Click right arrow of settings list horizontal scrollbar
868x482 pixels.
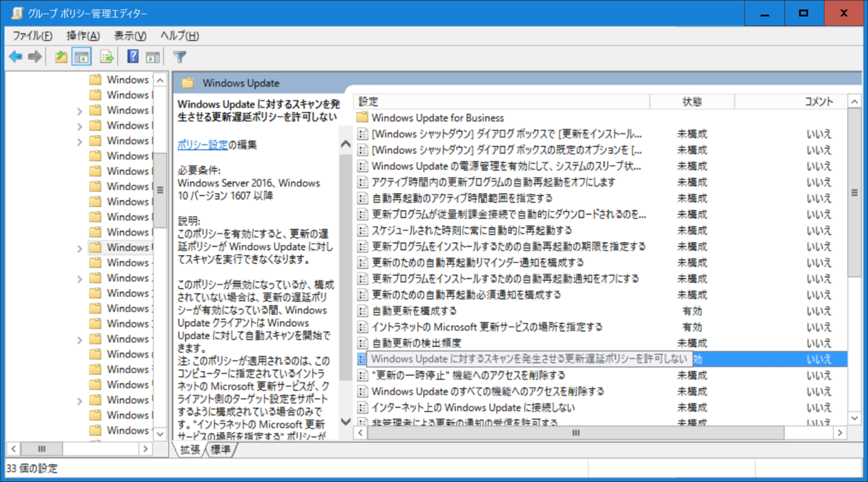tap(840, 433)
